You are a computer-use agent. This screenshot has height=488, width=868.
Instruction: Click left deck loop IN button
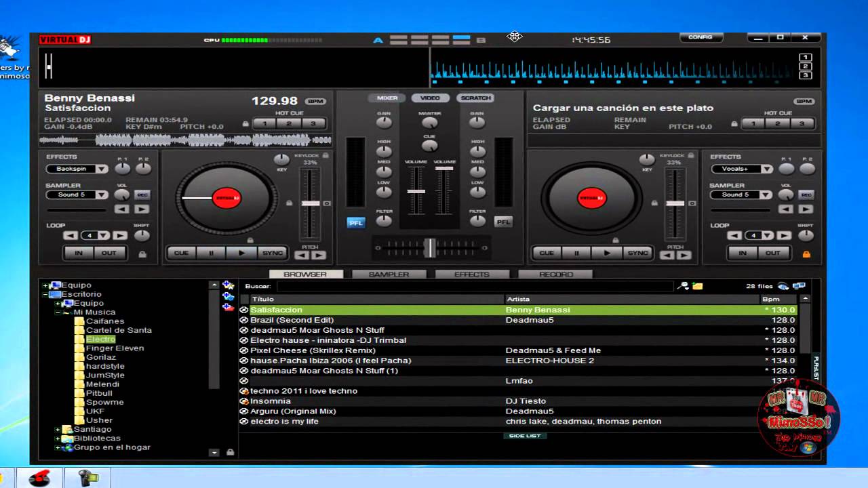[79, 253]
